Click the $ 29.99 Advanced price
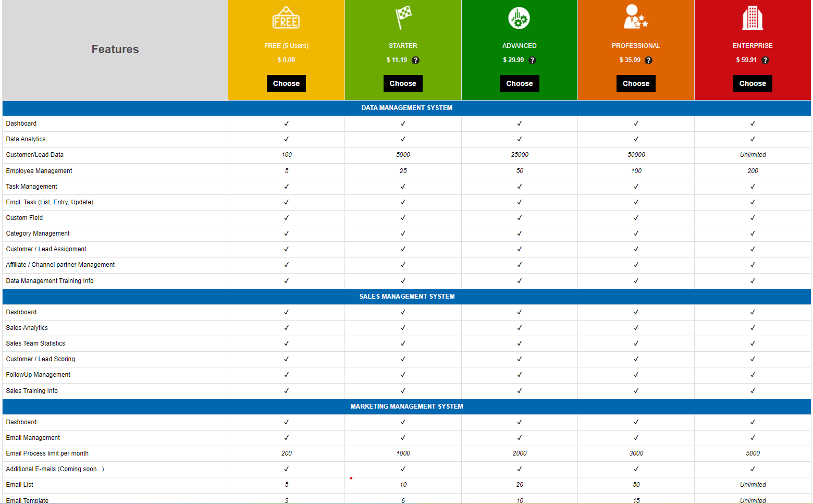This screenshot has width=813, height=504. (513, 60)
